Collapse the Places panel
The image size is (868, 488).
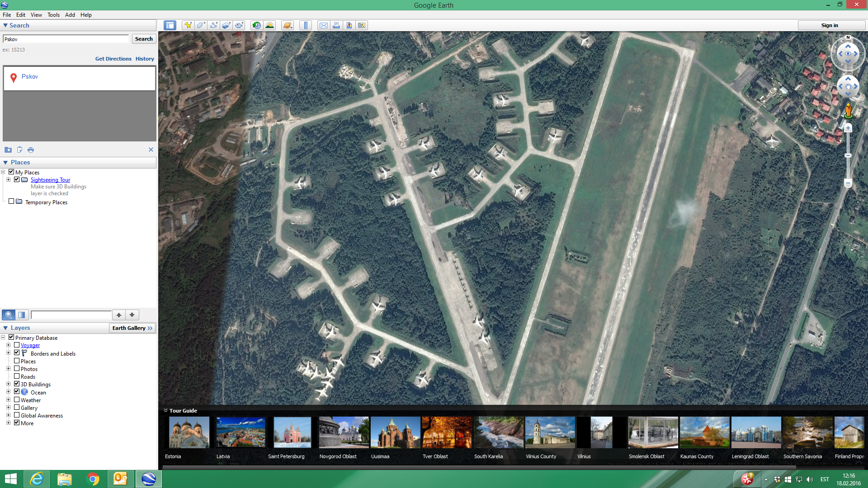coord(5,162)
